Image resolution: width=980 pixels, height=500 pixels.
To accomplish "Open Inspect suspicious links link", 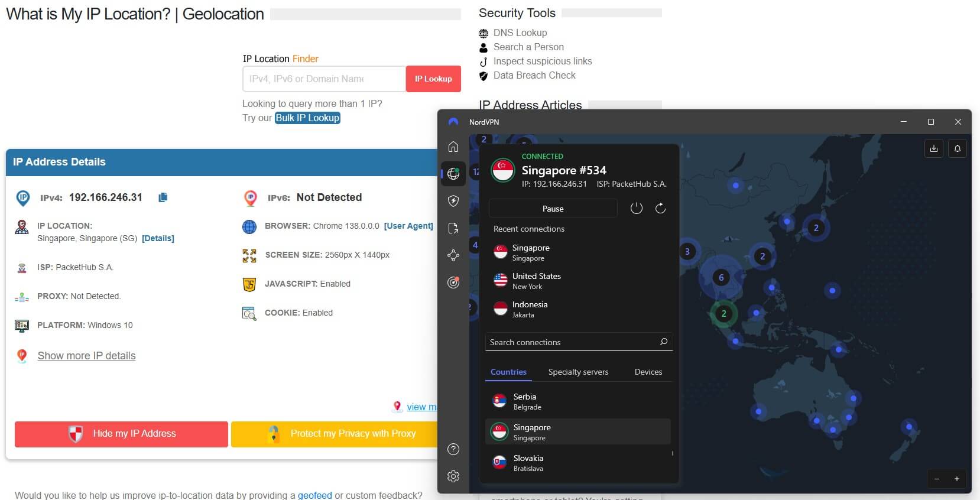I will click(543, 61).
